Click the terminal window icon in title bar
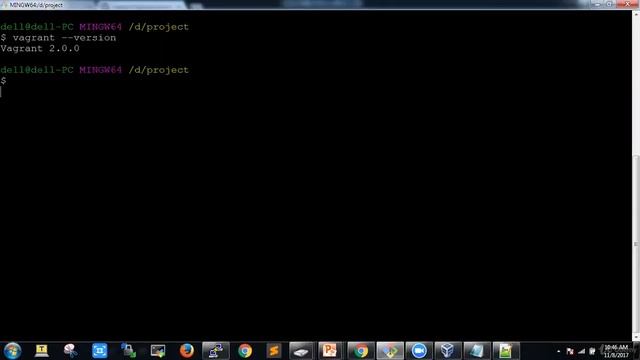 coord(4,4)
